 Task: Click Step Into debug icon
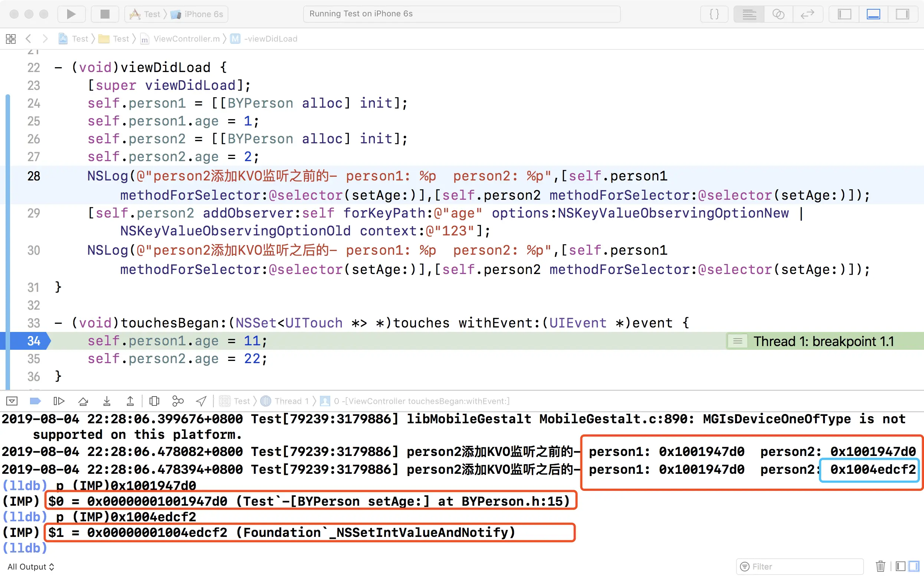coord(107,401)
